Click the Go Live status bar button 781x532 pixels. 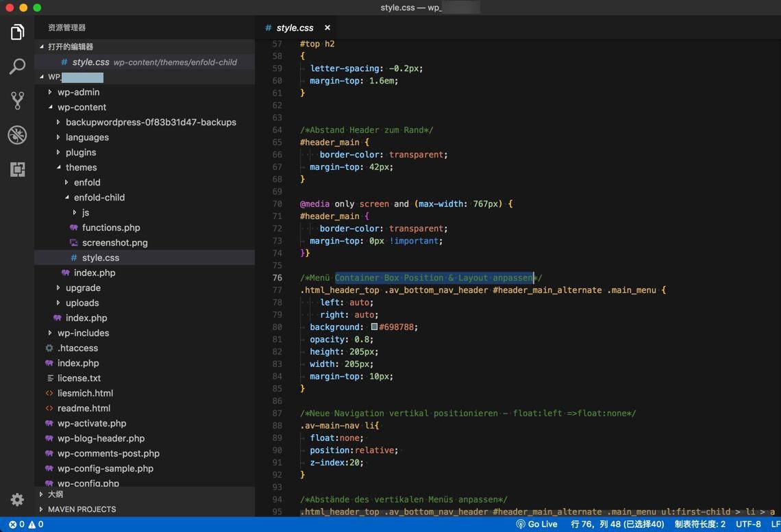[x=536, y=524]
